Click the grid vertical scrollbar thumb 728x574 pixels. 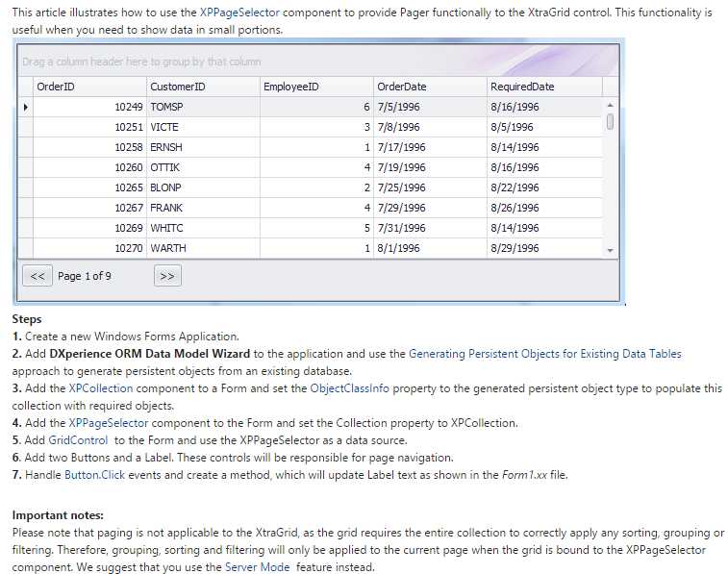(x=610, y=121)
